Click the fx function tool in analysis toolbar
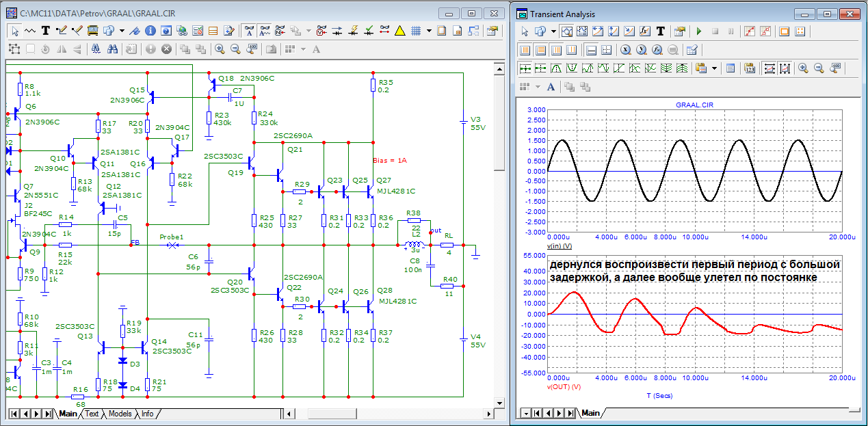Image resolution: width=868 pixels, height=426 pixels. pyautogui.click(x=644, y=31)
